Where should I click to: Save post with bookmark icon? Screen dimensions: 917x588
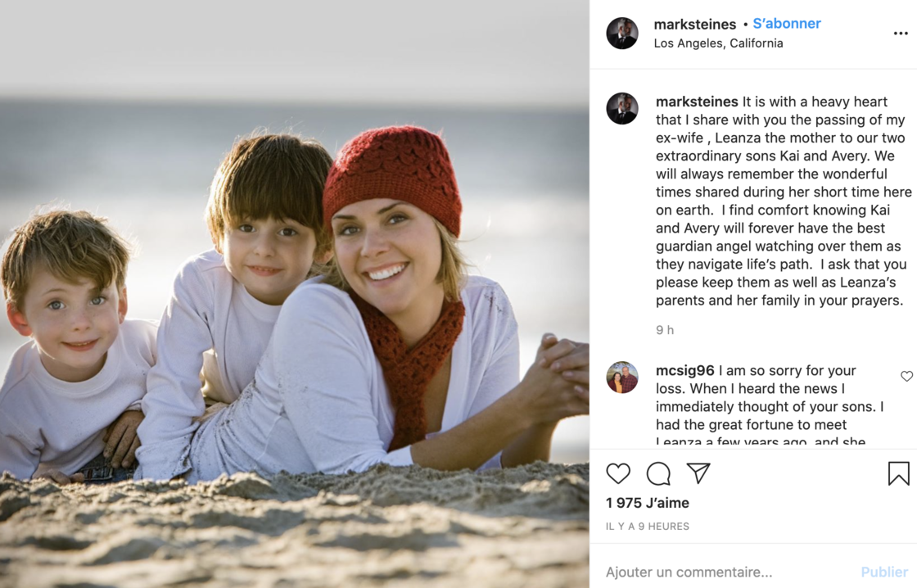click(x=898, y=473)
